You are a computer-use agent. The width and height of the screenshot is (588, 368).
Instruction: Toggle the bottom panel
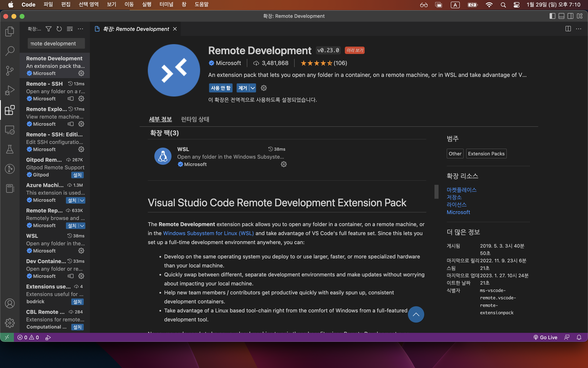point(561,16)
